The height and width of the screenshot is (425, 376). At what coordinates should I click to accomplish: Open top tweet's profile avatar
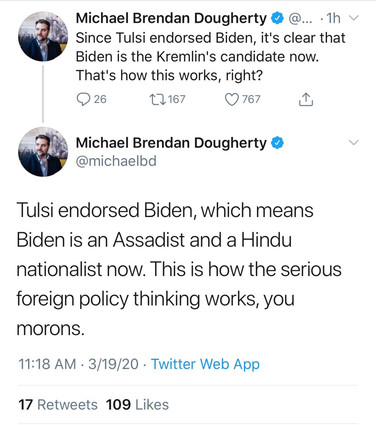coord(43,37)
